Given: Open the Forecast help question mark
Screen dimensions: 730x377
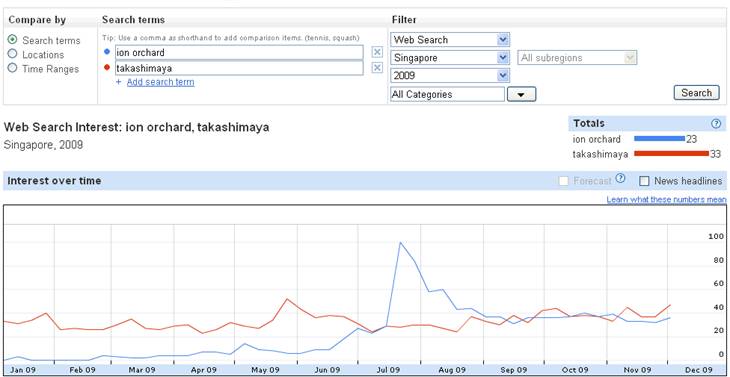Looking at the screenshot, I should coord(620,178).
